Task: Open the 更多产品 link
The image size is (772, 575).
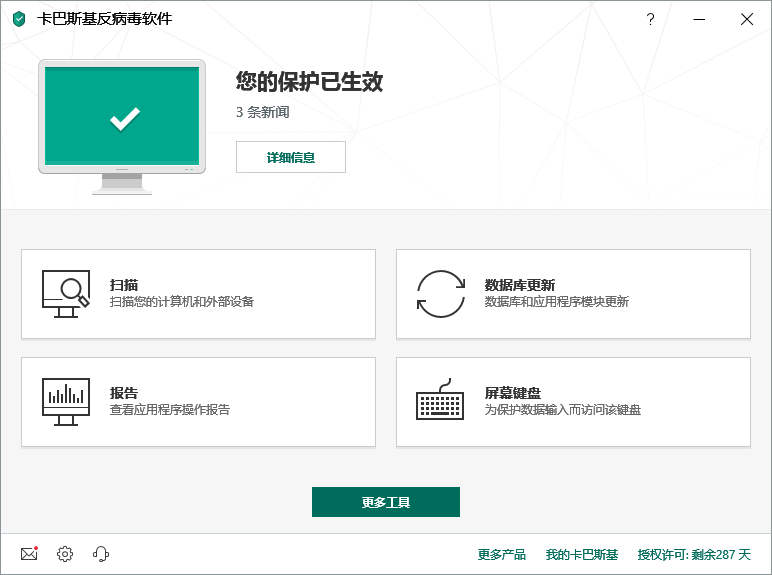Action: (502, 554)
